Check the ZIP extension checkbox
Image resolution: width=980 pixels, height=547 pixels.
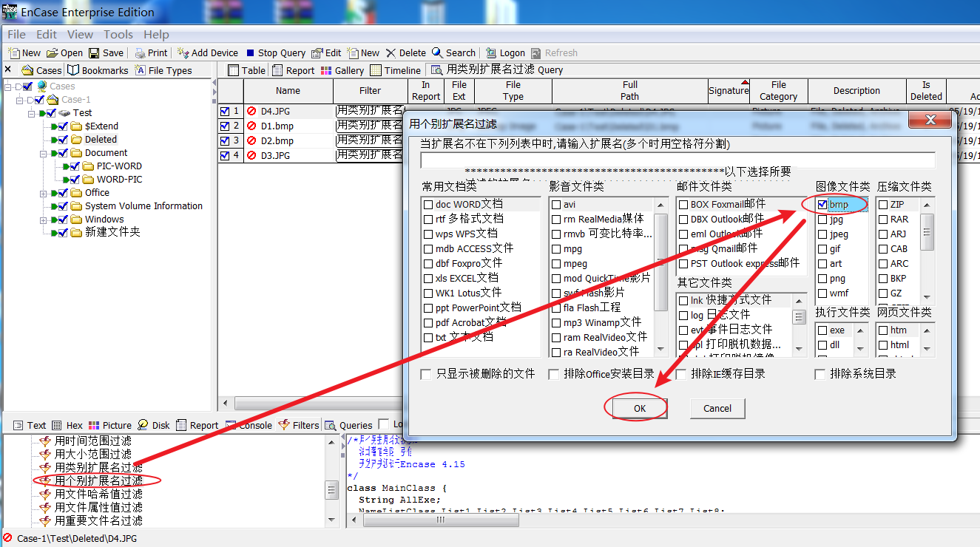point(883,204)
